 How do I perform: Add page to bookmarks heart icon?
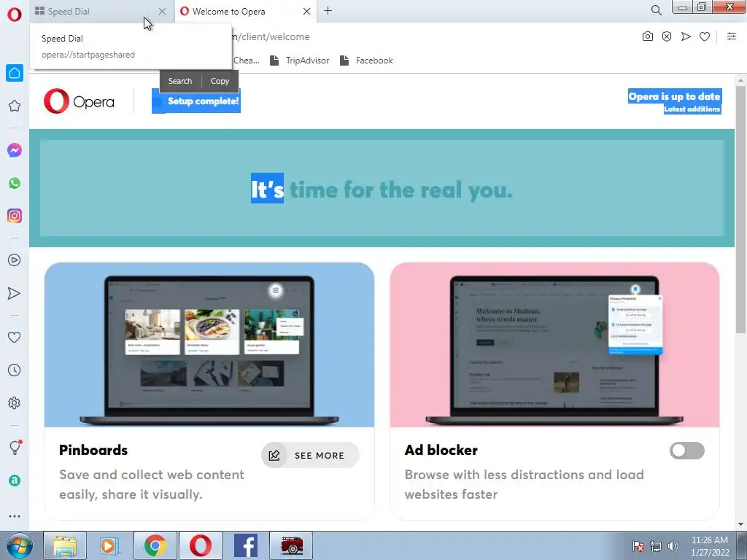pyautogui.click(x=705, y=36)
